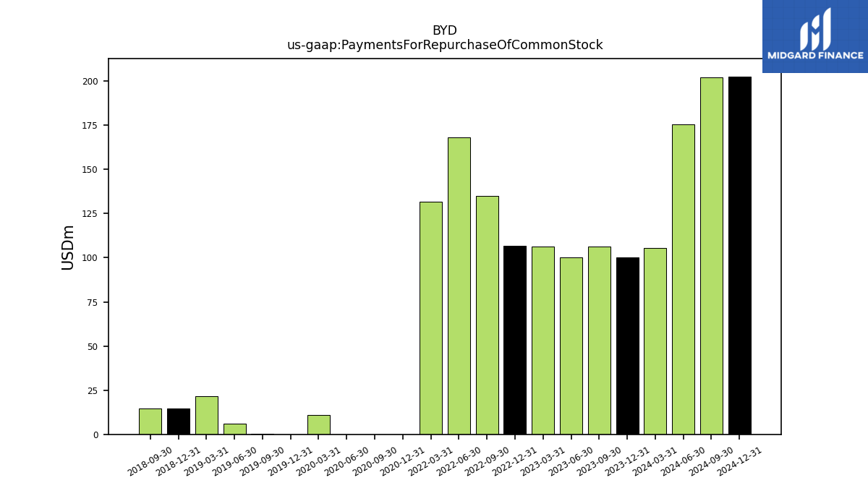The height and width of the screenshot is (488, 868).
Task: Click the x-axis date label '2019-12-31'
Action: 290,461
